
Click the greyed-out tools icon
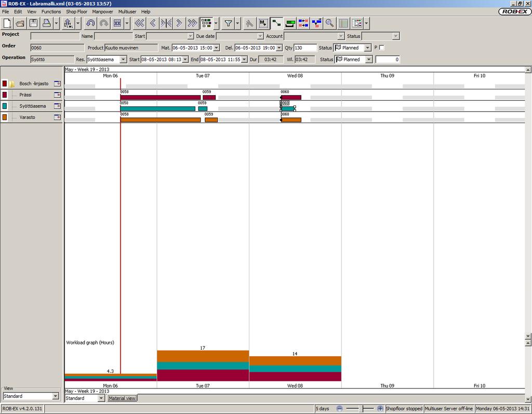point(249,23)
